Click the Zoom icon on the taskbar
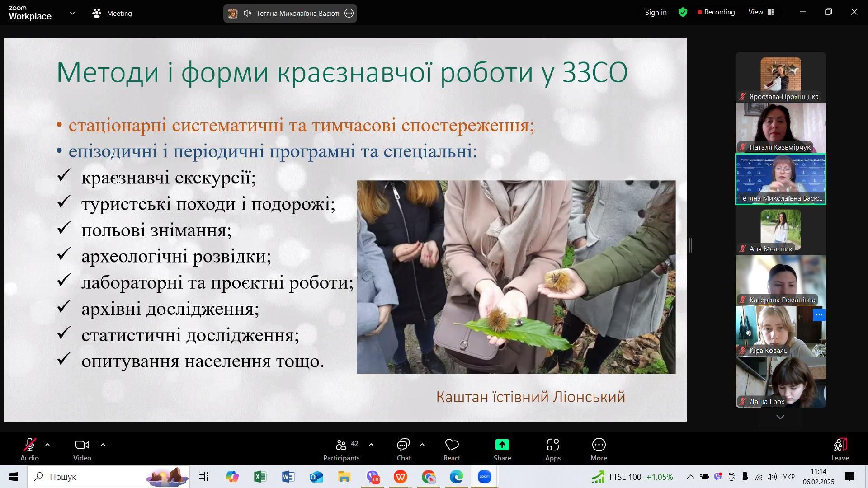Image resolution: width=868 pixels, height=488 pixels. tap(485, 477)
